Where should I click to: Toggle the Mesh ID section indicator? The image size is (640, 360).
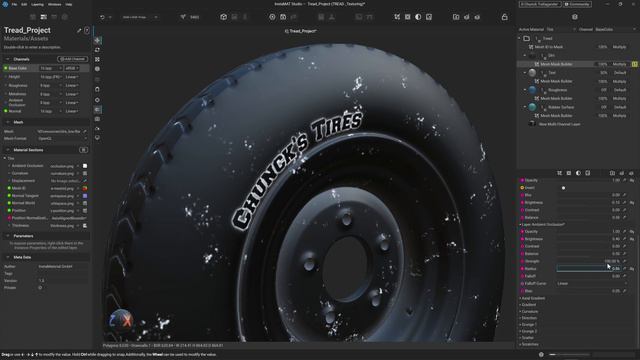pos(9,189)
